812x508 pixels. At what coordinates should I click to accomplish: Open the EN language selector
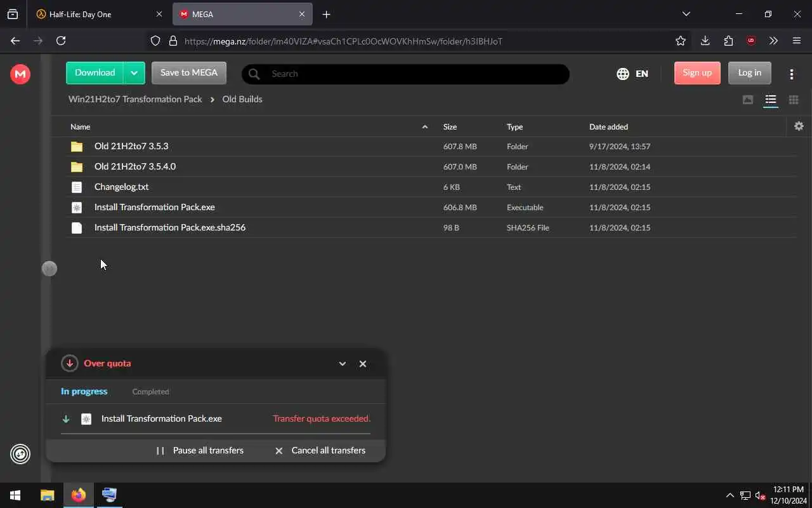[x=632, y=74]
